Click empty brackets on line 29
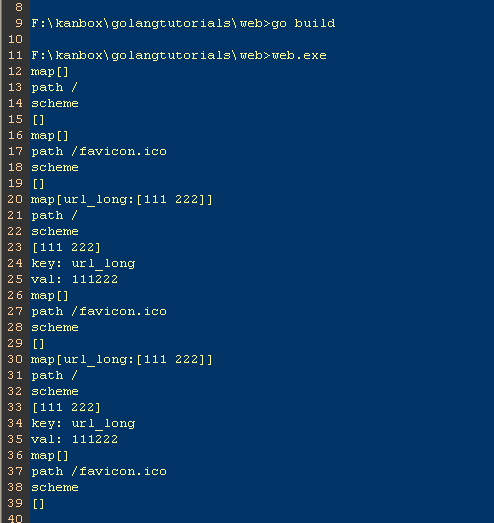 pyautogui.click(x=38, y=344)
